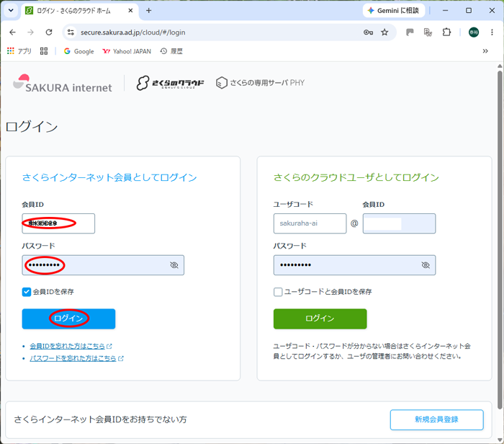Click the address bar URL

132,32
